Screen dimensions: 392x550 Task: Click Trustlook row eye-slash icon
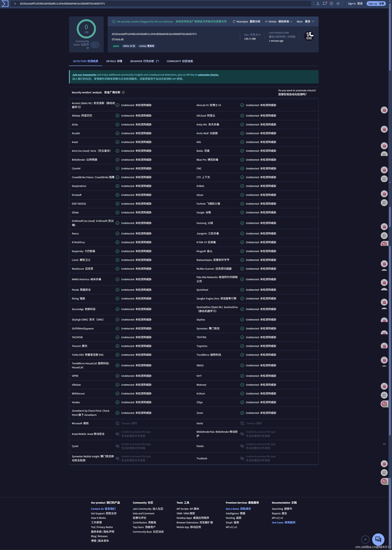coord(242,458)
